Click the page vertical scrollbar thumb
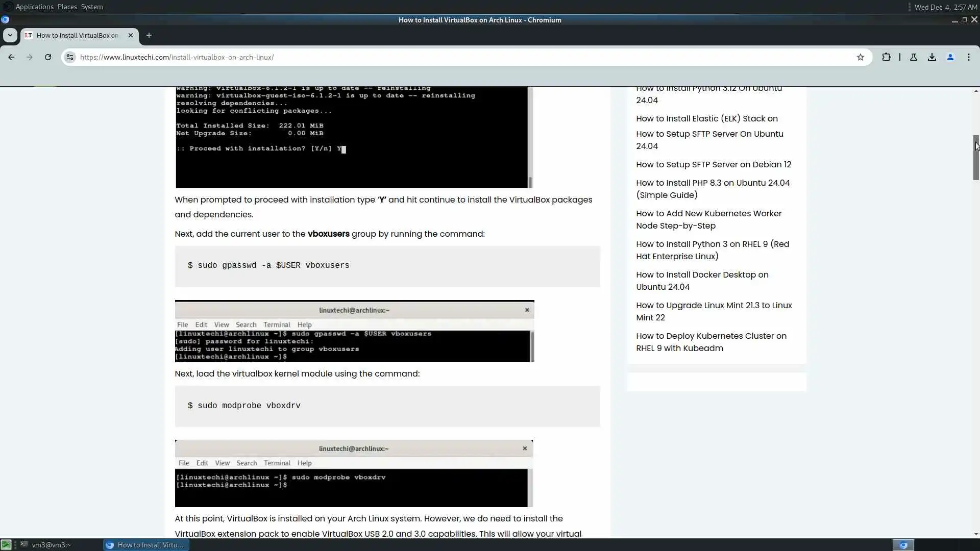Image resolution: width=980 pixels, height=551 pixels. tap(975, 157)
